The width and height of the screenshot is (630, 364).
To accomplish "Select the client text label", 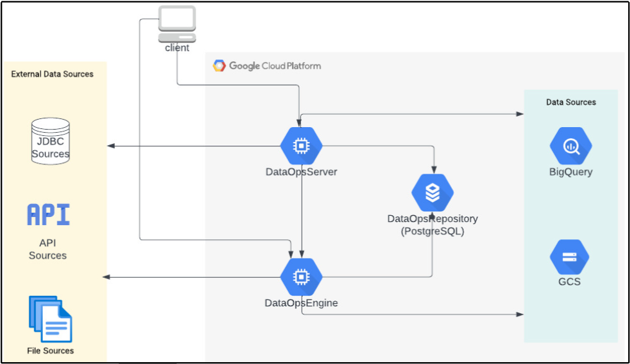I will [x=177, y=48].
